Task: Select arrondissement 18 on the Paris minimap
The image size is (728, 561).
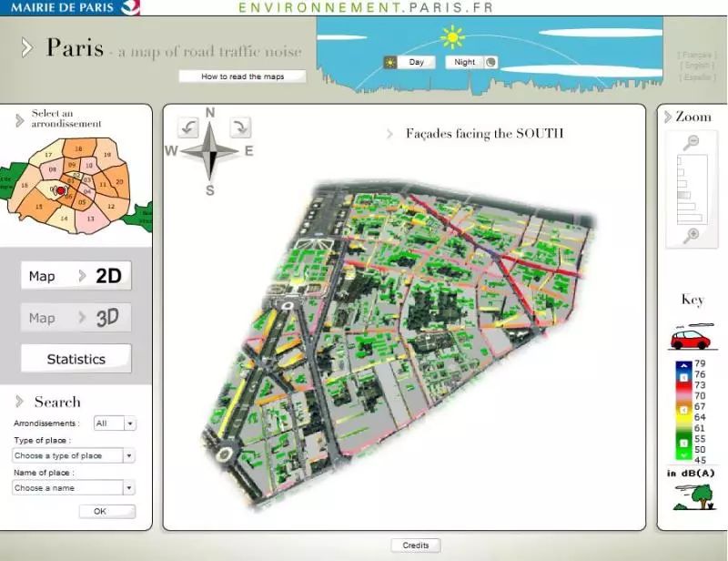Action: coord(78,148)
